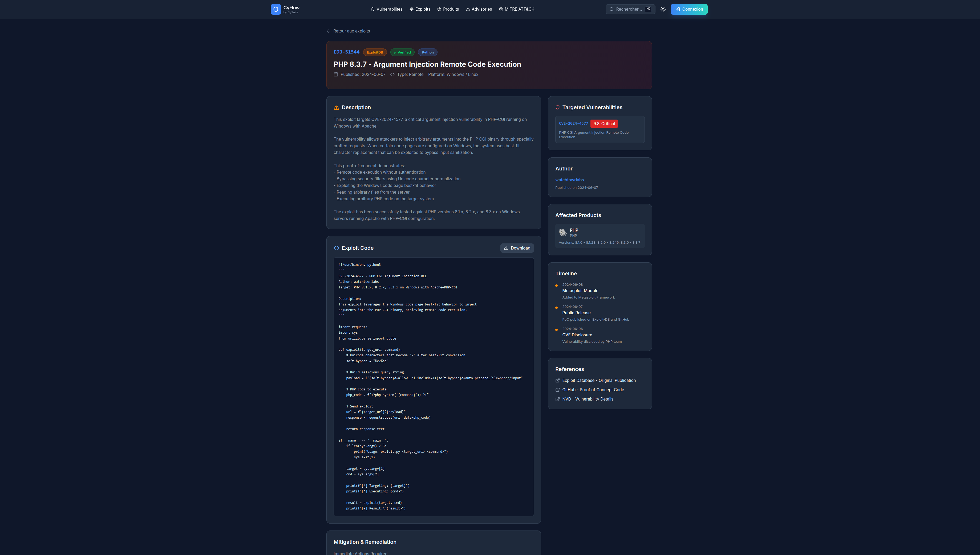Screen dimensions: 980x555
Task: Click the Rechercher search field
Action: point(630,9)
